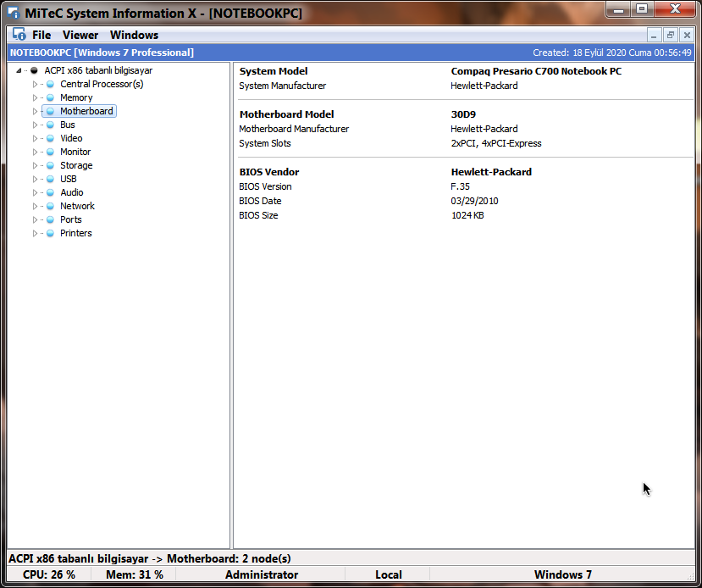Click the blue Monitor node icon
The width and height of the screenshot is (702, 588).
coord(51,152)
